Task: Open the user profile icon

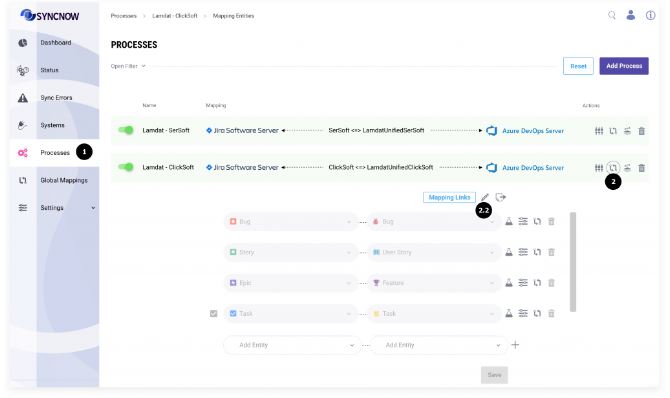Action: tap(631, 15)
